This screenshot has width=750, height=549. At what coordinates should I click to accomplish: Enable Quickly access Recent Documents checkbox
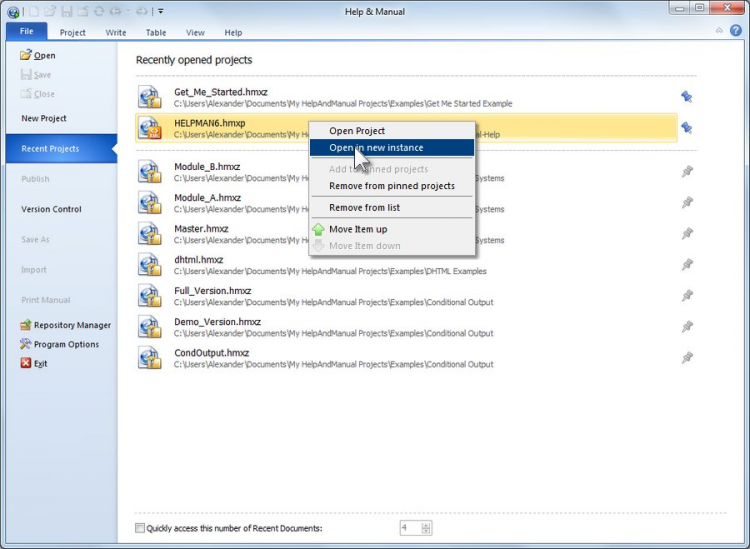[140, 528]
